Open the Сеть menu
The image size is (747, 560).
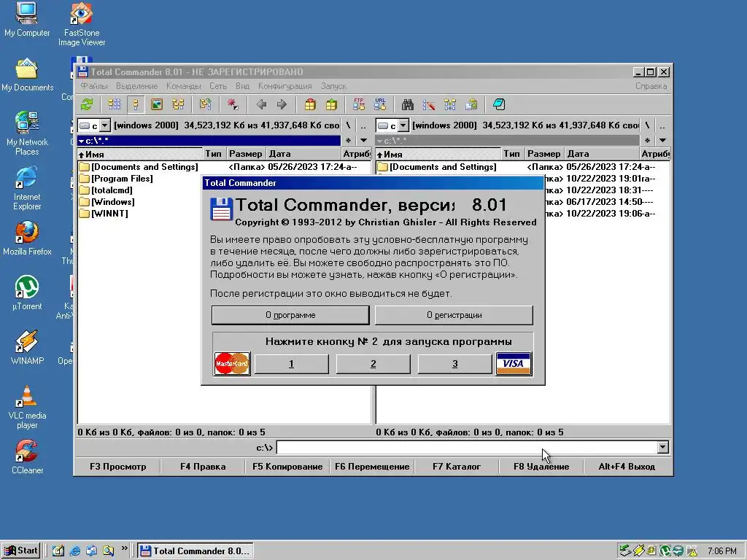[218, 86]
